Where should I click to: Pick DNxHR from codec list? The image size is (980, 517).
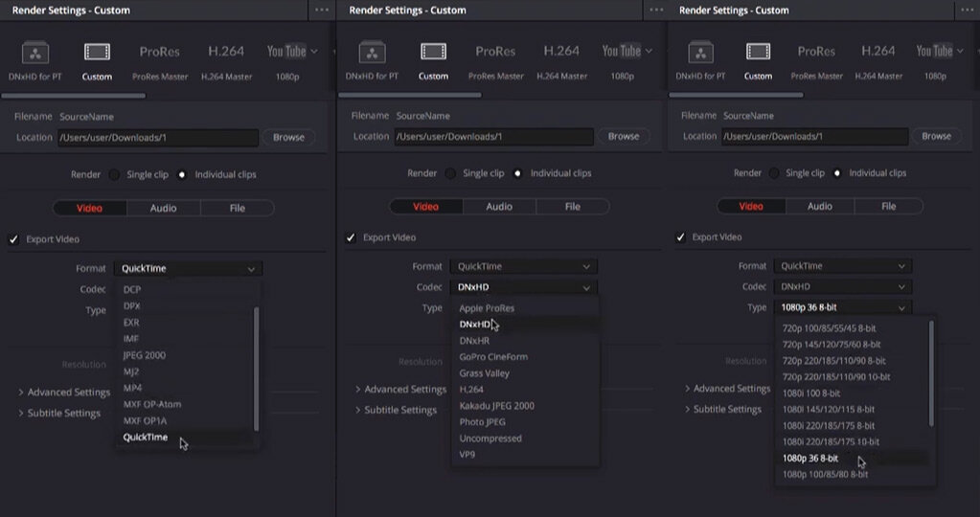(x=474, y=341)
